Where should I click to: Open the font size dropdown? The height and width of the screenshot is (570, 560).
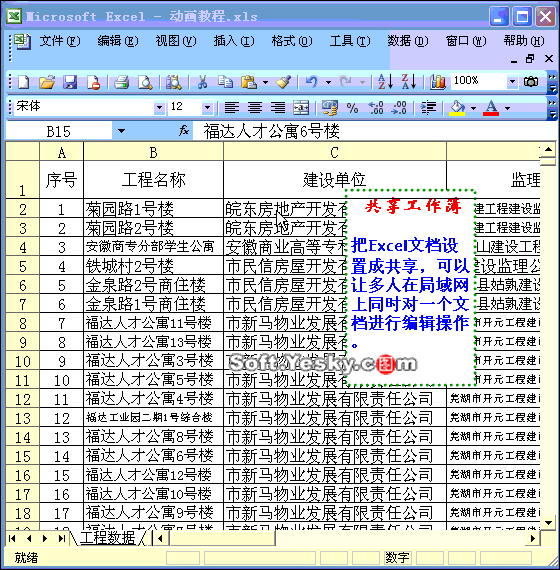(207, 108)
